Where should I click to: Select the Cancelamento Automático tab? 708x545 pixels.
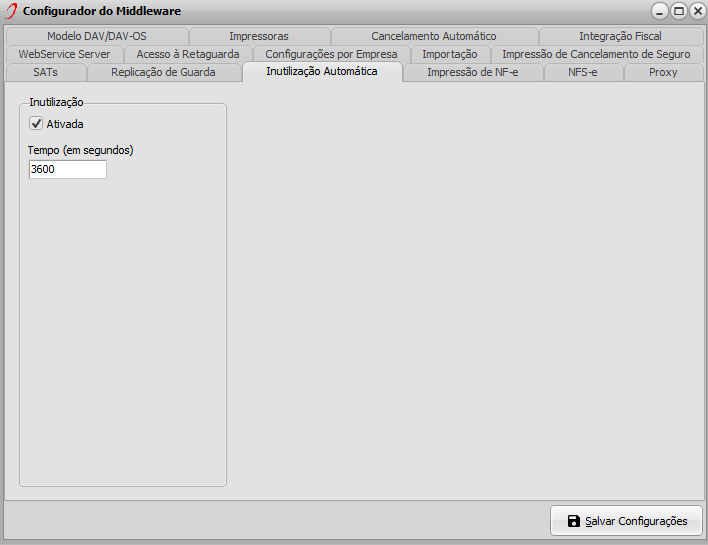(433, 36)
